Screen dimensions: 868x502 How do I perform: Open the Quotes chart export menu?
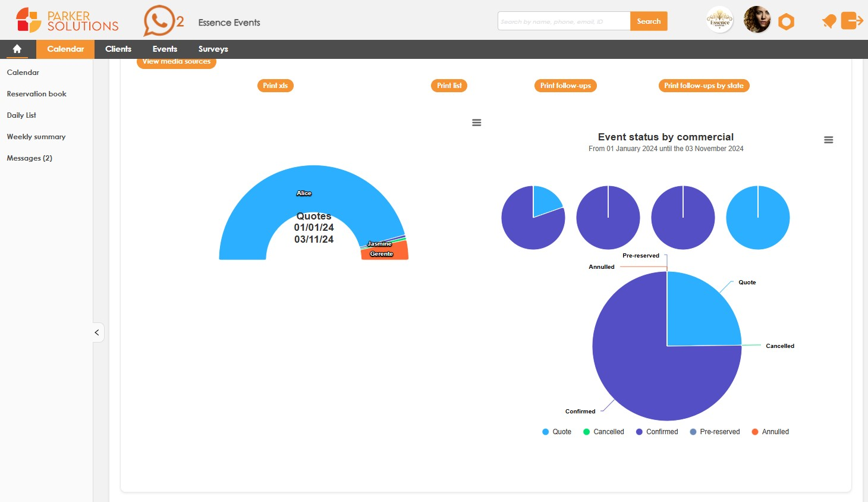(476, 122)
